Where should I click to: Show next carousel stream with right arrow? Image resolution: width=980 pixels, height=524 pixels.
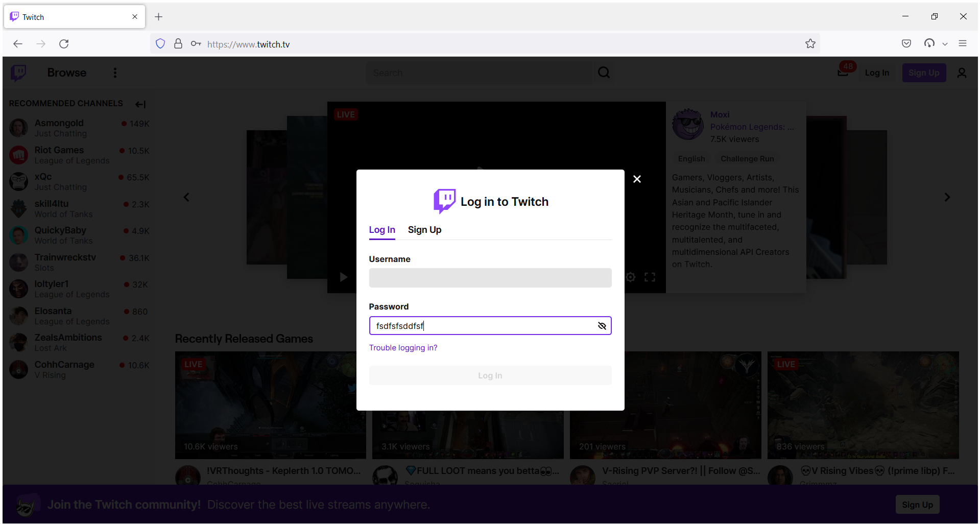947,197
